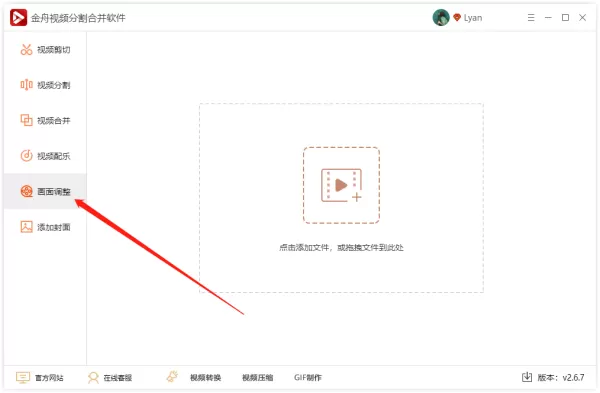Open the hamburger menu icon
The height and width of the screenshot is (393, 600).
[x=531, y=18]
